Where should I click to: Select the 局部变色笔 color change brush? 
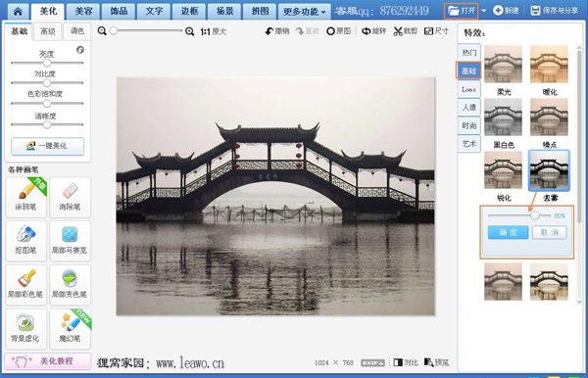tap(70, 285)
